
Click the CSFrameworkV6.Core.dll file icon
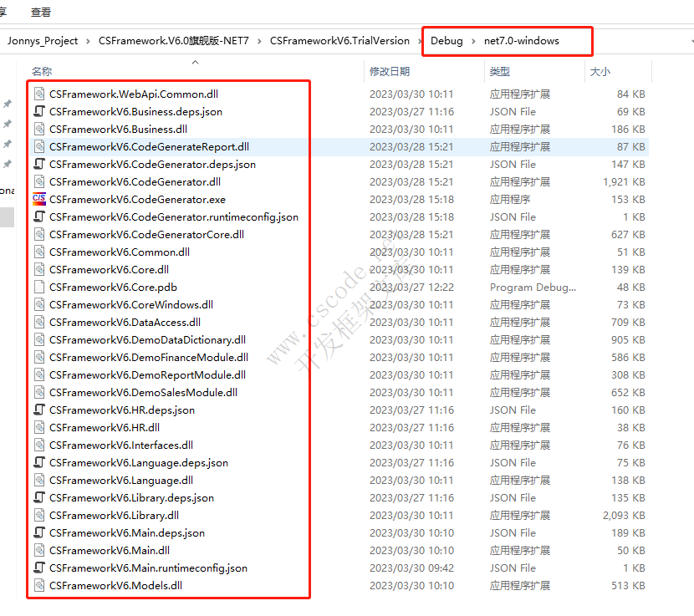(x=39, y=269)
